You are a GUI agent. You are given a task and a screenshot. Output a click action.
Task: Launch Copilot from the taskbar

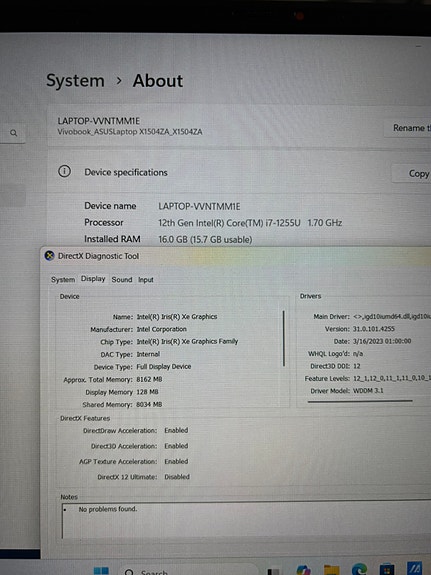tap(304, 570)
